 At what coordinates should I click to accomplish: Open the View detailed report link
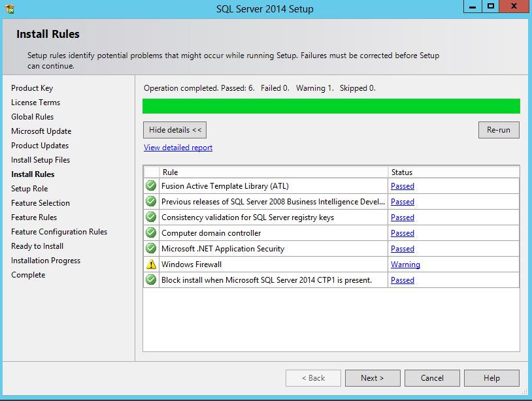coord(178,148)
